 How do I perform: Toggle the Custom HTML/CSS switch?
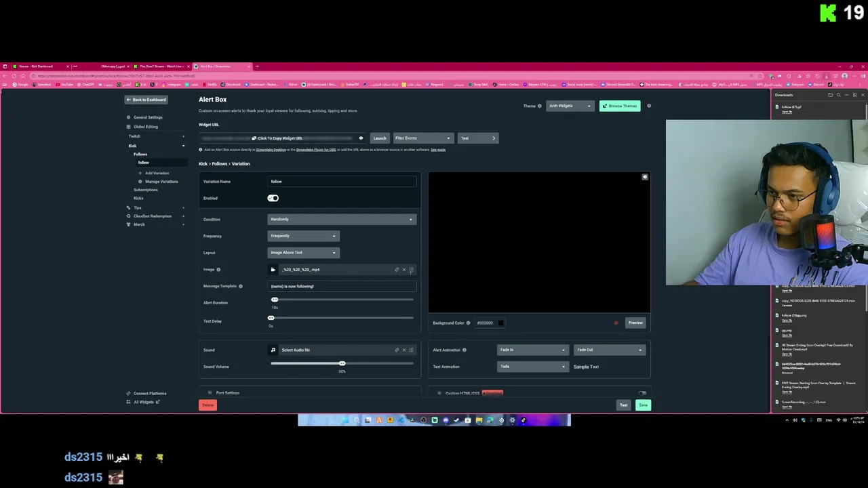tap(642, 393)
